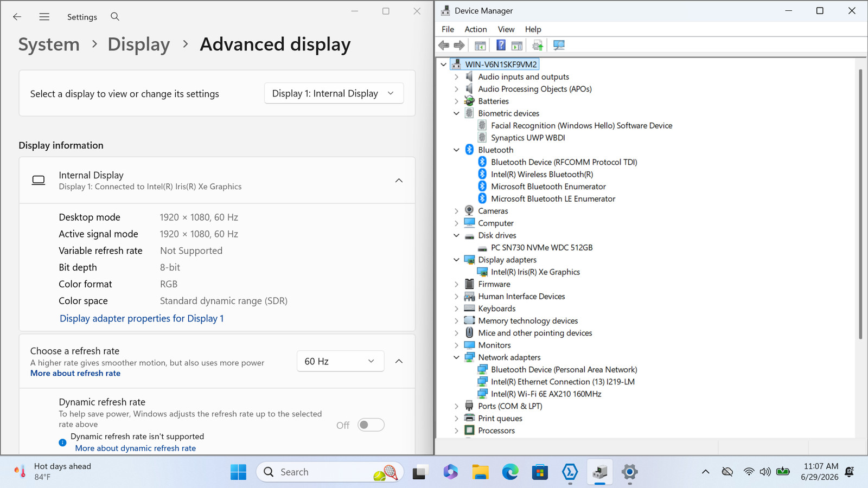Collapse the Biometric devices node

click(456, 113)
